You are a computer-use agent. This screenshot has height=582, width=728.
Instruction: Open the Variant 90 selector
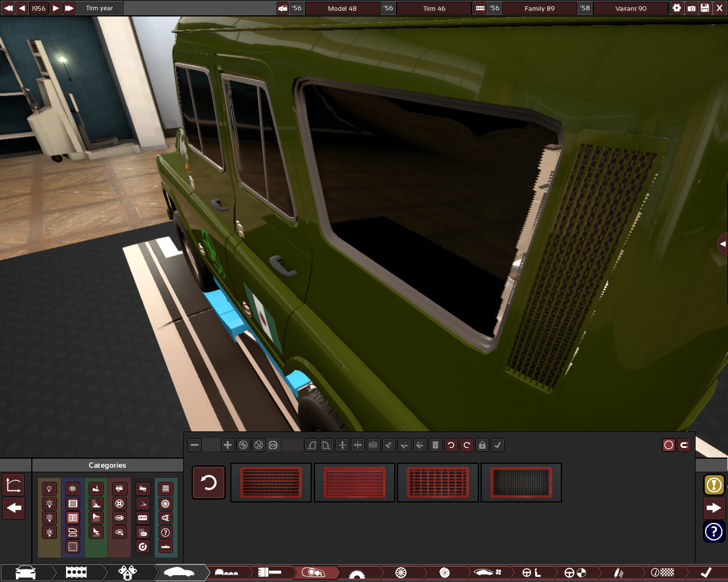pos(630,8)
